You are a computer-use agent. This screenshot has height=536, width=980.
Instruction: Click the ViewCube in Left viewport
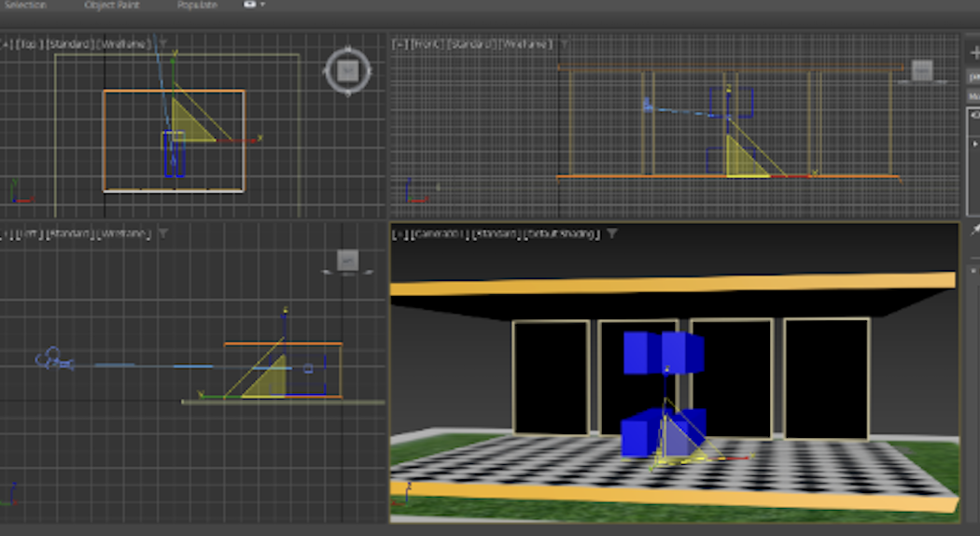(x=347, y=261)
